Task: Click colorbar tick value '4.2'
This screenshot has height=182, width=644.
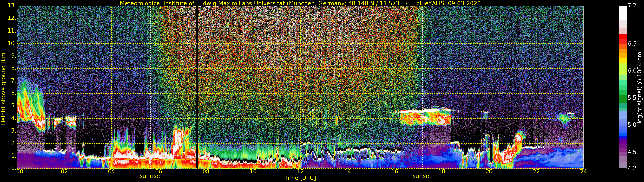Action: [632, 169]
